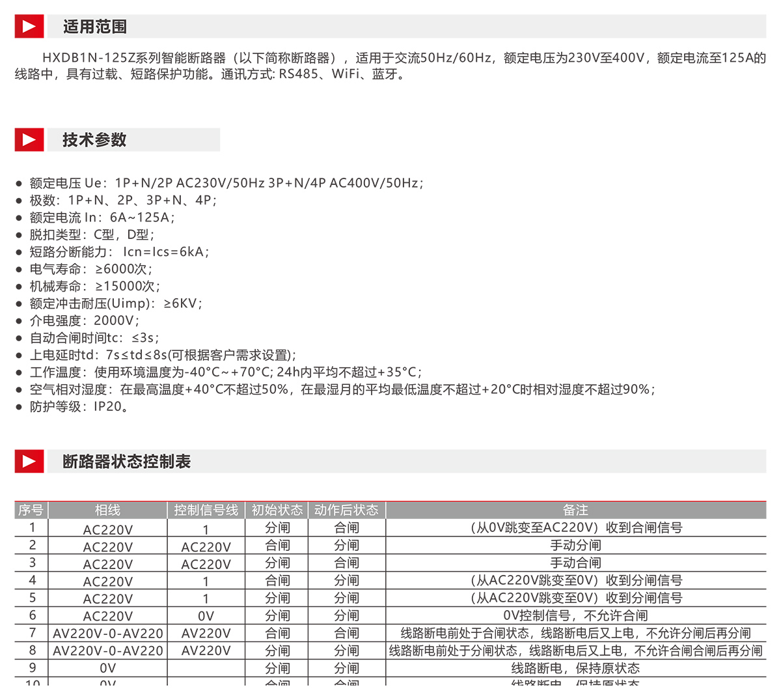Click the 初始状态 column header
Viewport: 781px width, 700px height.
277,510
